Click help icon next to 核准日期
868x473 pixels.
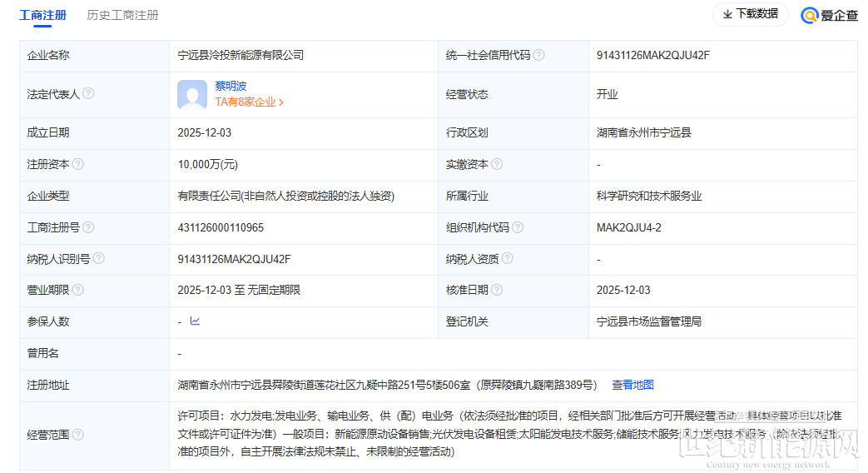(497, 290)
